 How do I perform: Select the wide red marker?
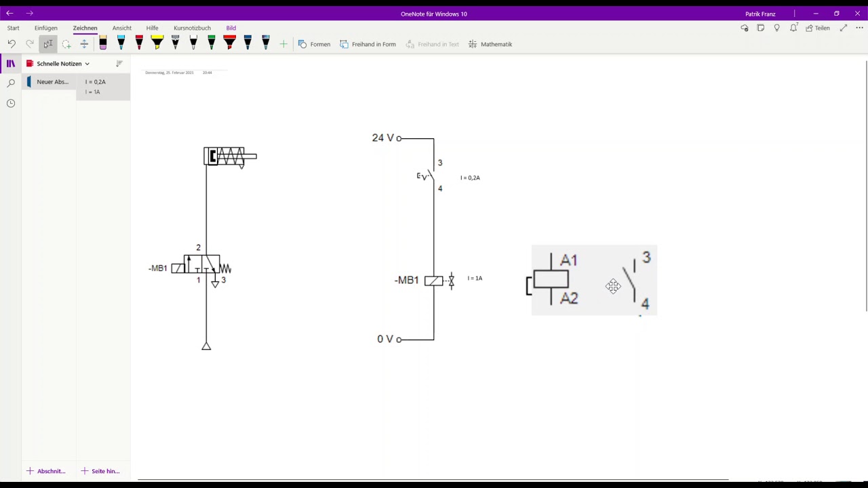click(x=230, y=43)
